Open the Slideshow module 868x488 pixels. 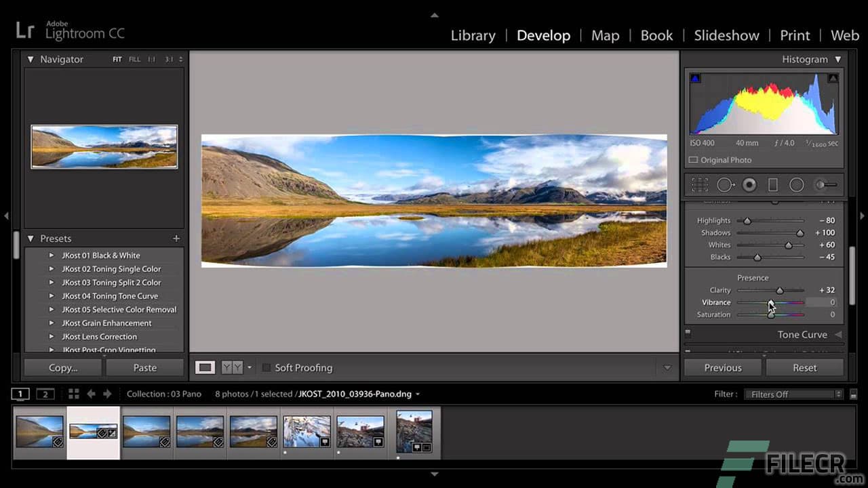[726, 35]
